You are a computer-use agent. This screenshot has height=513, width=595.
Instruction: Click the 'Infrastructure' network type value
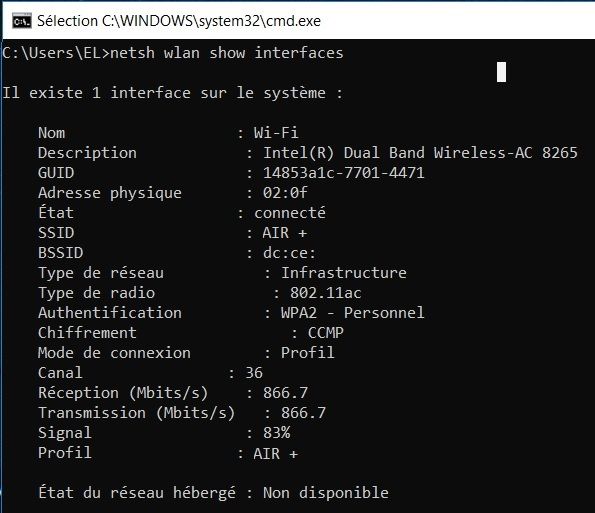pos(343,273)
